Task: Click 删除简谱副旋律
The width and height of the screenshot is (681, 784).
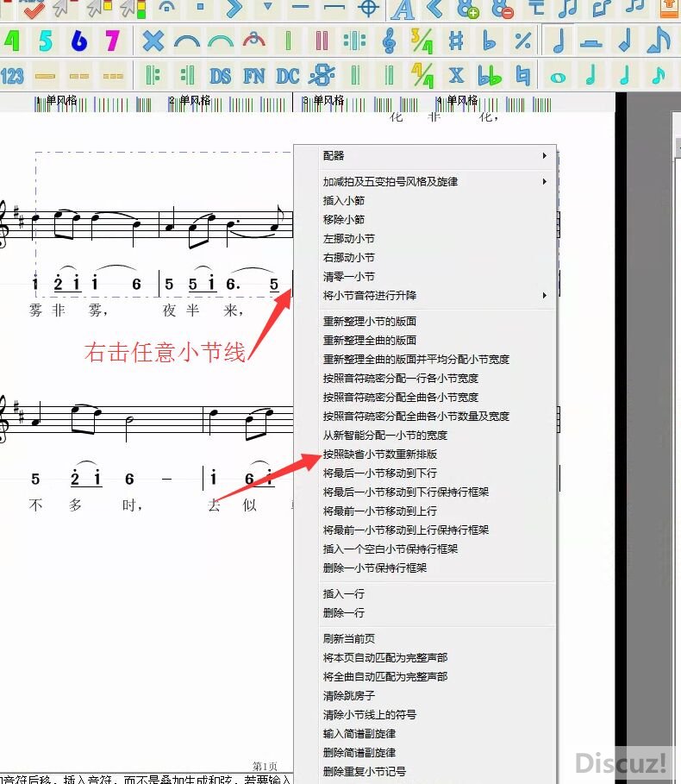Action: 359,752
